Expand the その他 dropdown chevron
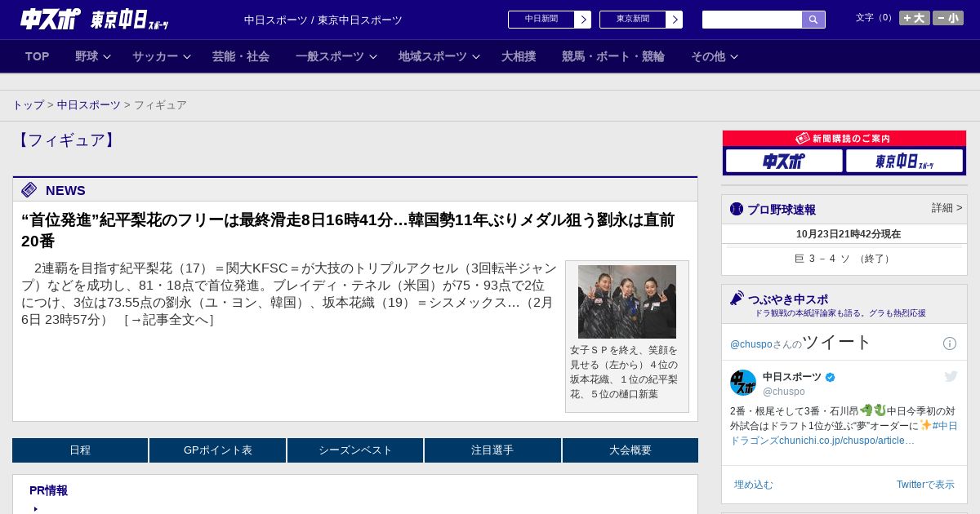Viewport: 980px width, 514px height. click(734, 57)
